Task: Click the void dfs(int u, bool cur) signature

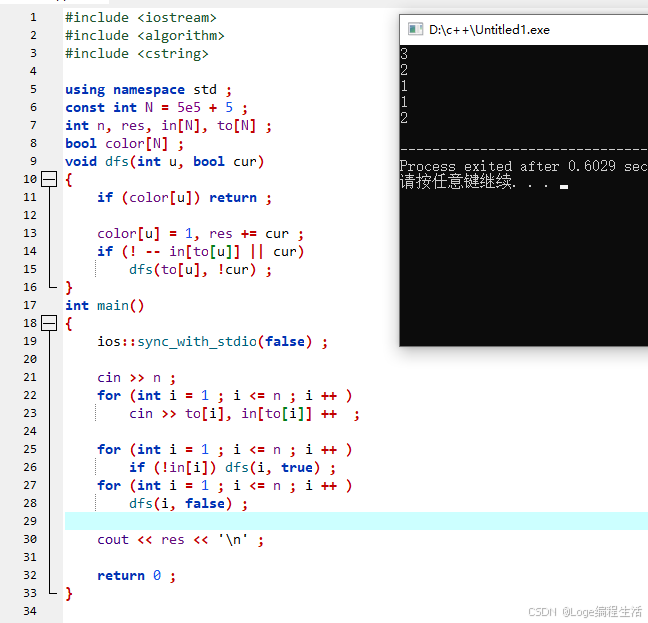Action: coord(164,162)
